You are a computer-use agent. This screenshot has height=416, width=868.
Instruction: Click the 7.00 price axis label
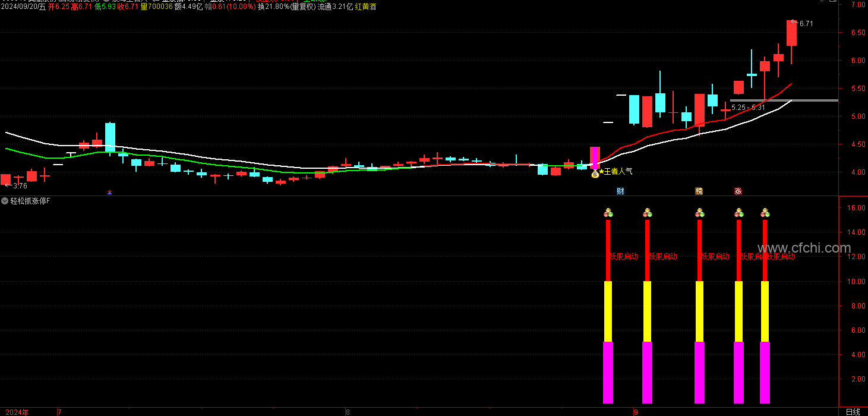tap(857, 5)
